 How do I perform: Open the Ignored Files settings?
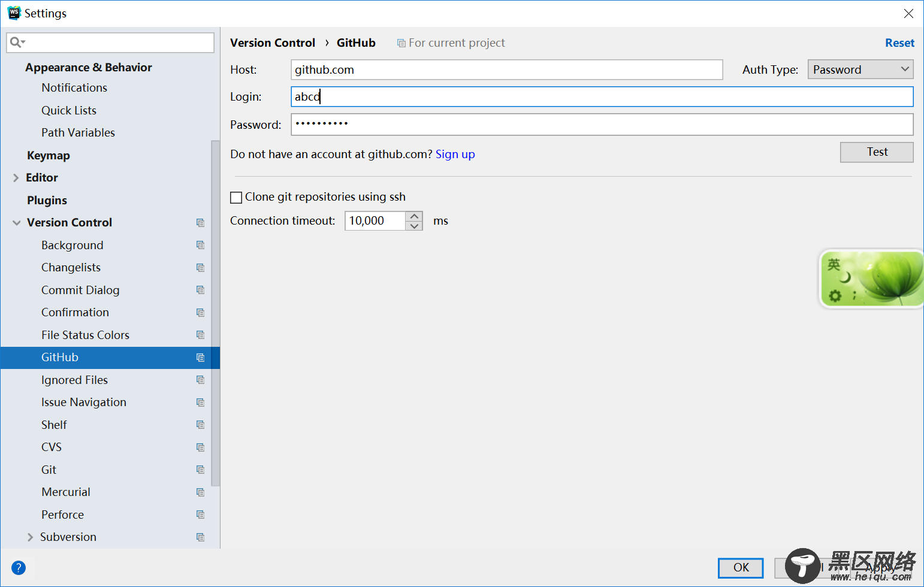click(x=74, y=380)
